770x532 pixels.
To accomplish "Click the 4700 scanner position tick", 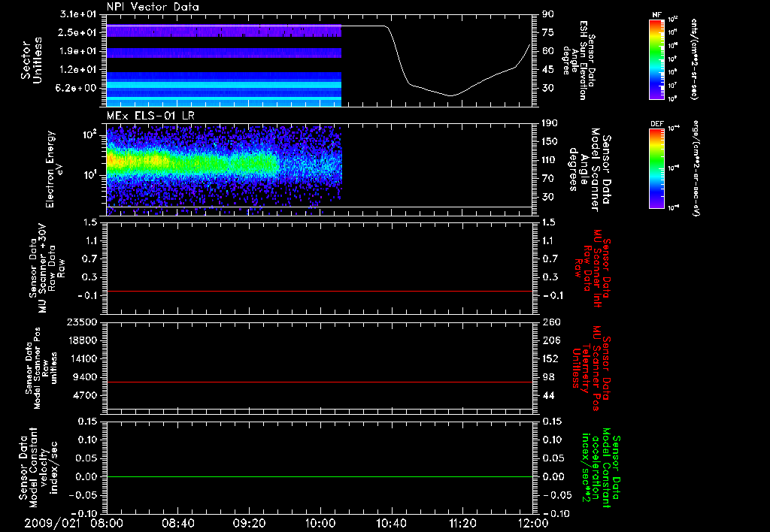I will [86, 395].
